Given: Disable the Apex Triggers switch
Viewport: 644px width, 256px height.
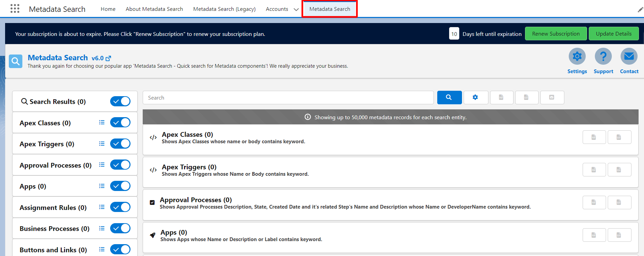Looking at the screenshot, I should 120,144.
